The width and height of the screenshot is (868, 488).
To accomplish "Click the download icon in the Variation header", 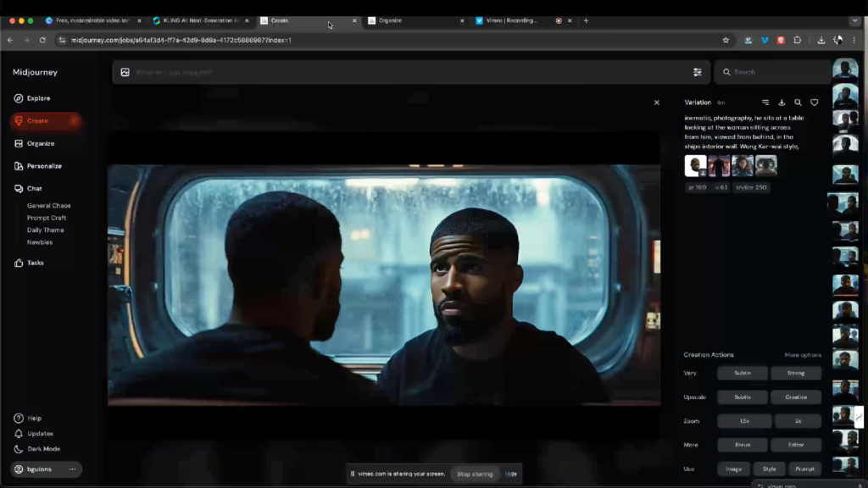I will 782,103.
